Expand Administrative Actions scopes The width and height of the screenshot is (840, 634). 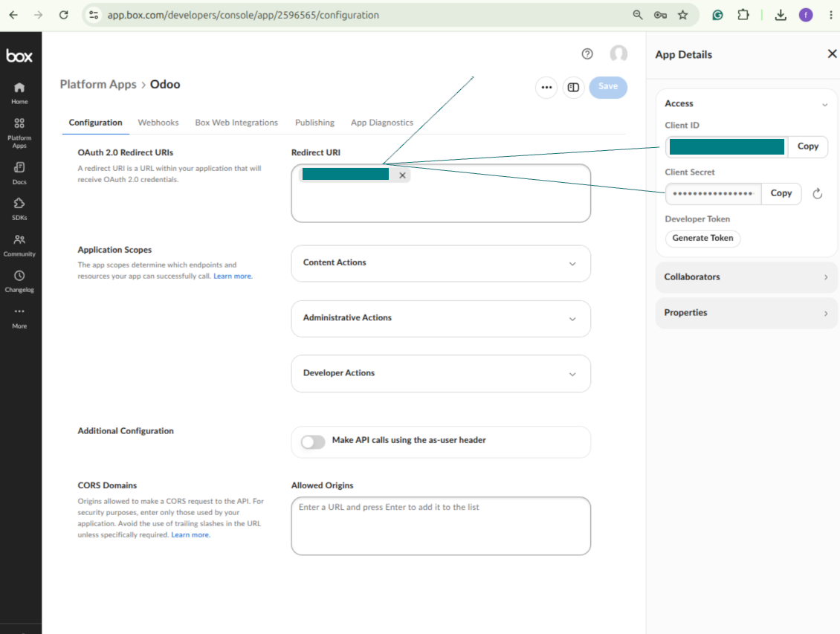441,319
